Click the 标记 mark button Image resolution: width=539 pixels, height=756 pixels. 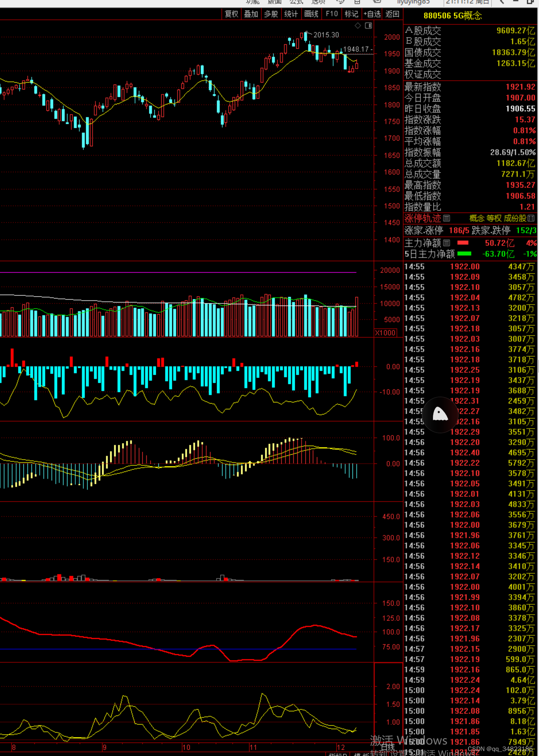pyautogui.click(x=351, y=14)
